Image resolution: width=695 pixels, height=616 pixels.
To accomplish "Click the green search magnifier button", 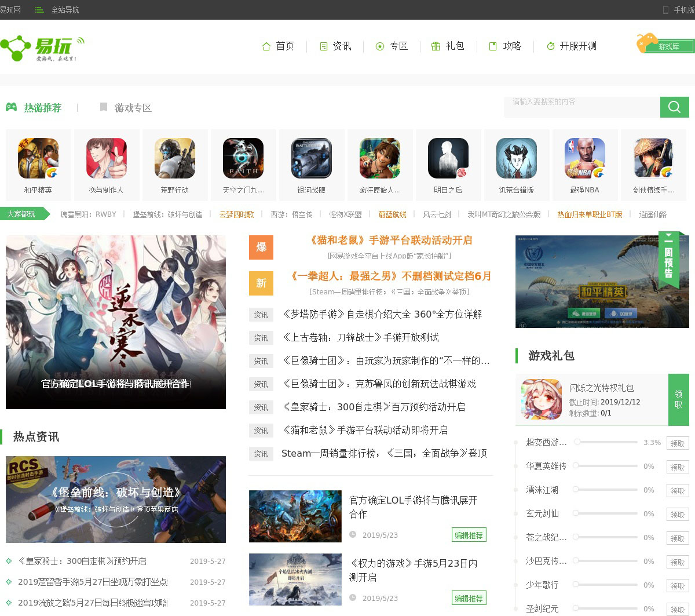I will (674, 107).
